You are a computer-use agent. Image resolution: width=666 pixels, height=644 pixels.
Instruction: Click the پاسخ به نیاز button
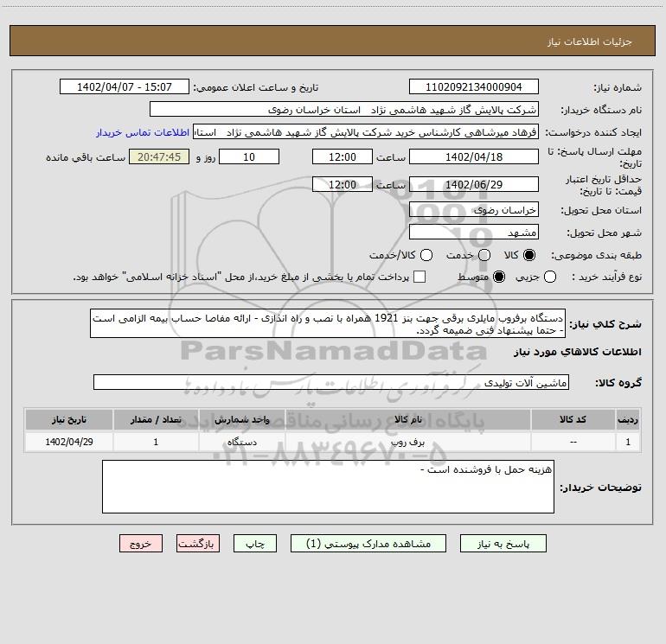503,544
